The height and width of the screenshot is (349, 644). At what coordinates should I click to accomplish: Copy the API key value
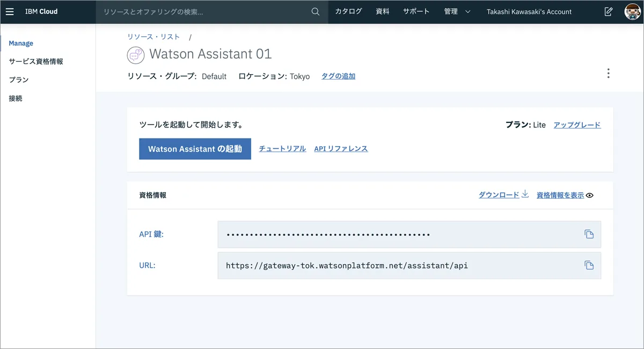[589, 234]
